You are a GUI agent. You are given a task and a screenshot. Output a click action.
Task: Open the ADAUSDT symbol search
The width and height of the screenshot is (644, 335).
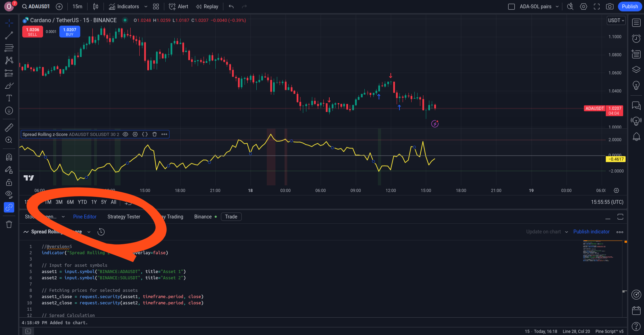36,7
